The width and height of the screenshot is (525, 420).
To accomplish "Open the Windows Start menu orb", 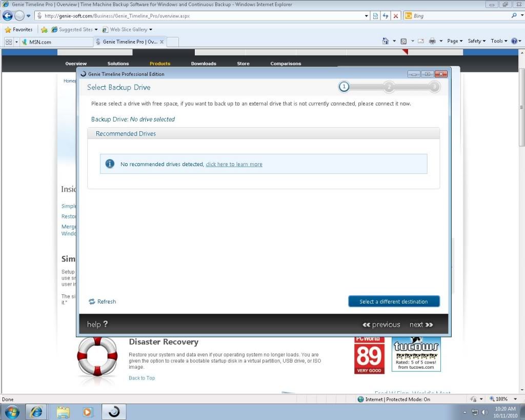I will point(12,412).
